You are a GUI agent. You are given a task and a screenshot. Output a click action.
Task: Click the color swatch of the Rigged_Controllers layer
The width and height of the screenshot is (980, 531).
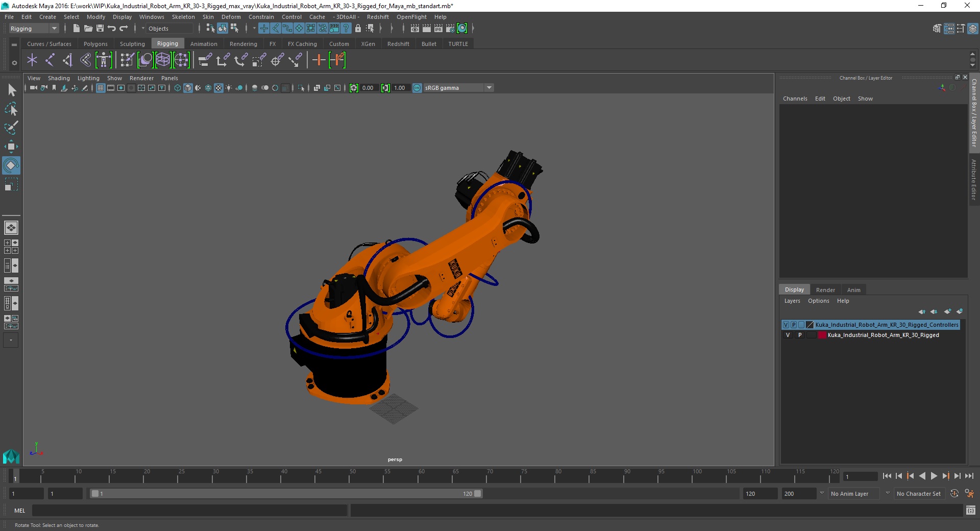click(x=810, y=325)
